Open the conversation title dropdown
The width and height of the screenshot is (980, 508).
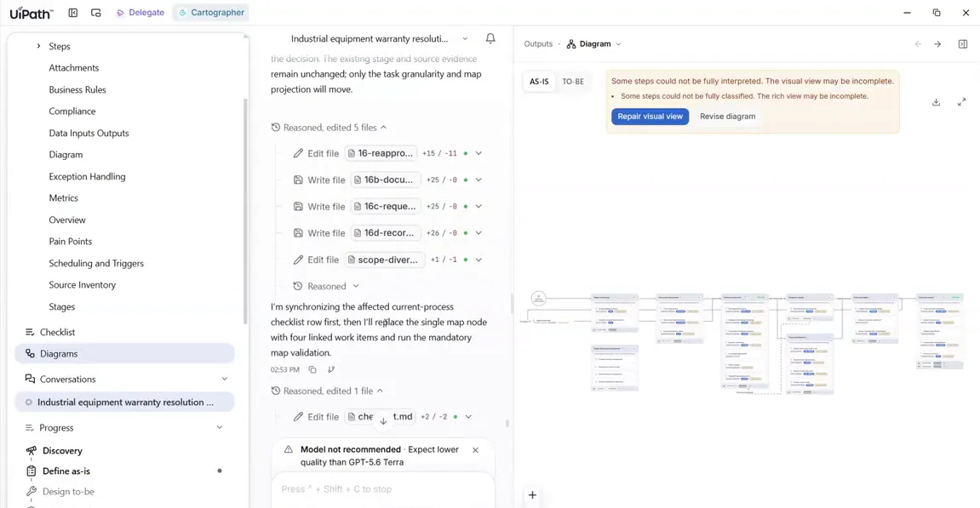[465, 39]
